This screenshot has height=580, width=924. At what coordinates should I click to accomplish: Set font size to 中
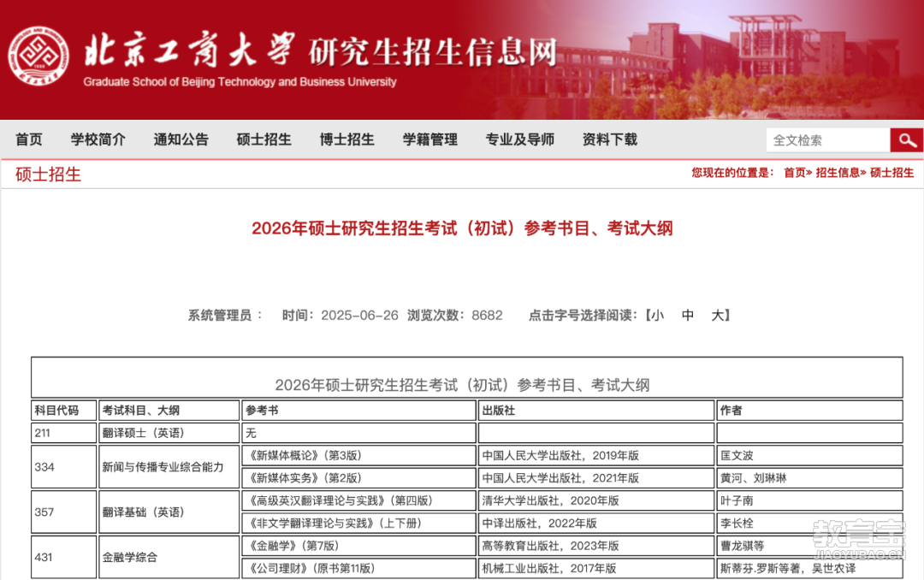[x=687, y=315]
